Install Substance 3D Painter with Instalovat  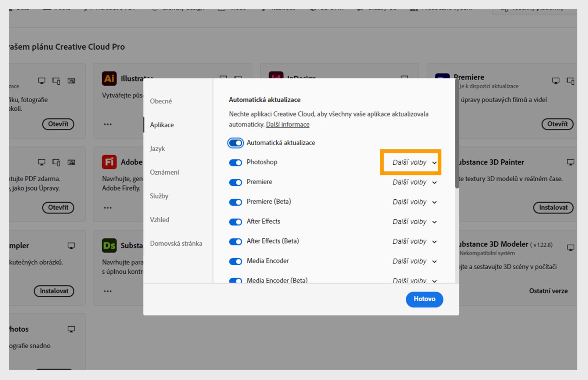pyautogui.click(x=553, y=207)
